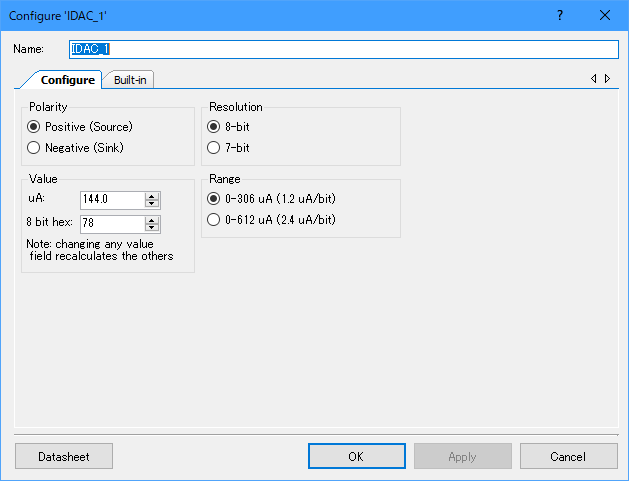Select 0-612 uA range option

tap(213, 219)
